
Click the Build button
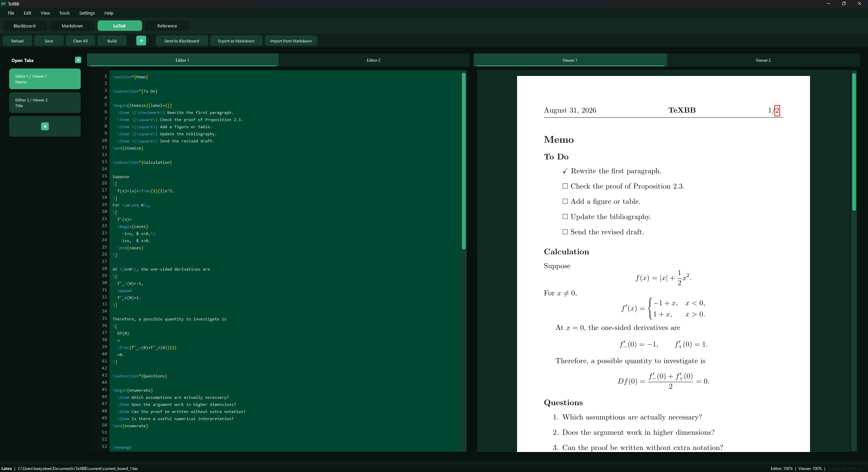(x=112, y=41)
